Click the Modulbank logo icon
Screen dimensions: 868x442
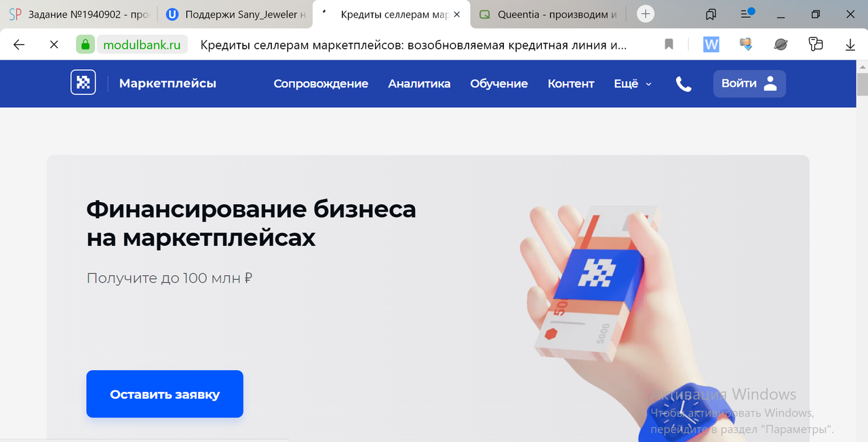pyautogui.click(x=83, y=83)
